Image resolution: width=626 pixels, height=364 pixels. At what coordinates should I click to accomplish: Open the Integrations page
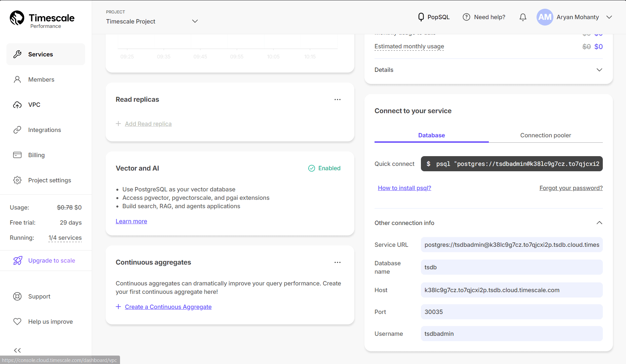(x=44, y=130)
